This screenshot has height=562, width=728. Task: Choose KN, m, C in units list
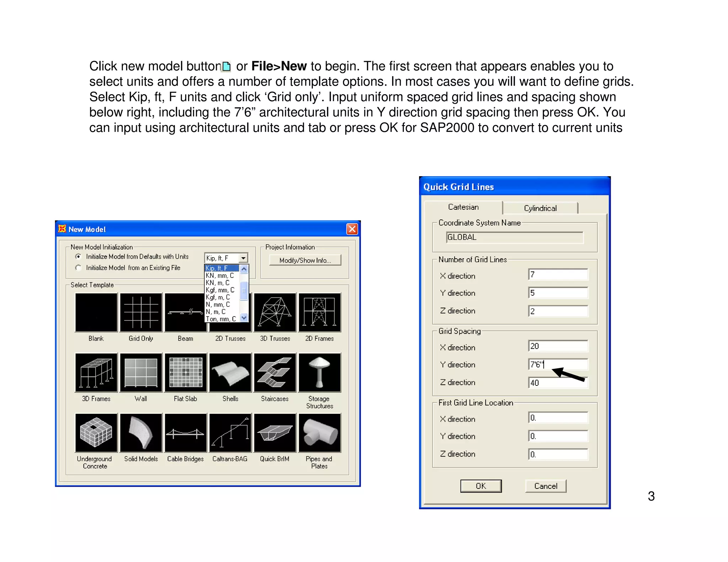click(218, 283)
